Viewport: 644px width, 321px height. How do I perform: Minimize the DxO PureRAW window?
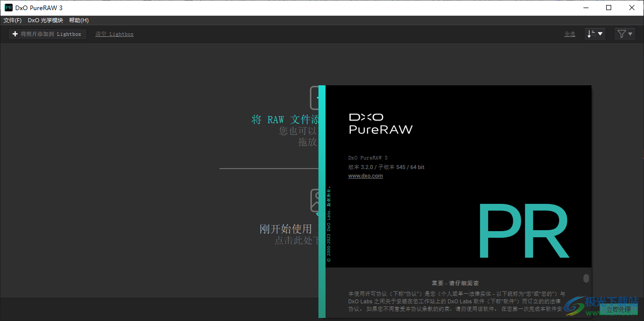[586, 8]
